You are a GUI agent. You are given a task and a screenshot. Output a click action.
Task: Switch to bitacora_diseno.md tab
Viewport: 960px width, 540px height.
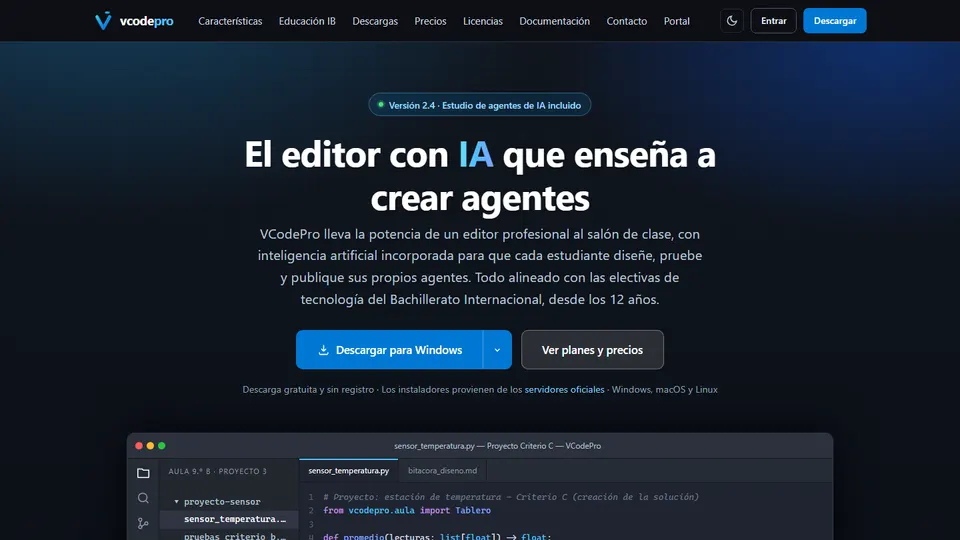(442, 470)
